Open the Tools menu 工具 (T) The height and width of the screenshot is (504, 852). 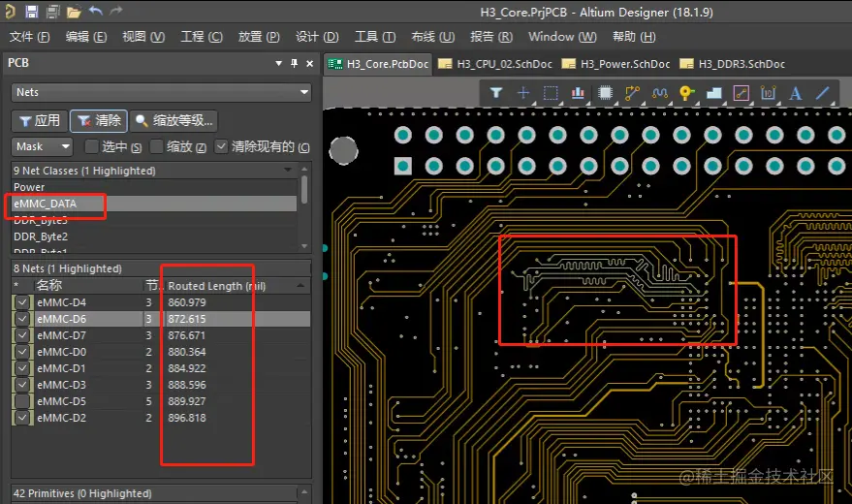375,37
